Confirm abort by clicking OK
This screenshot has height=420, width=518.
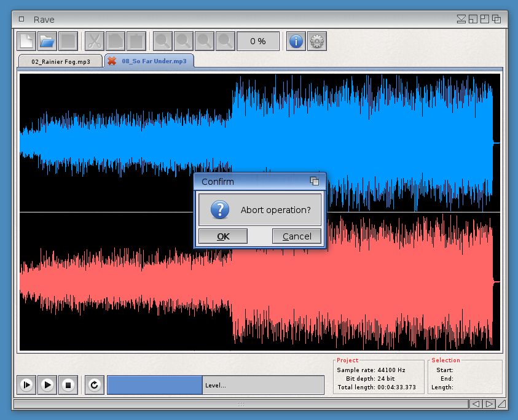(223, 236)
